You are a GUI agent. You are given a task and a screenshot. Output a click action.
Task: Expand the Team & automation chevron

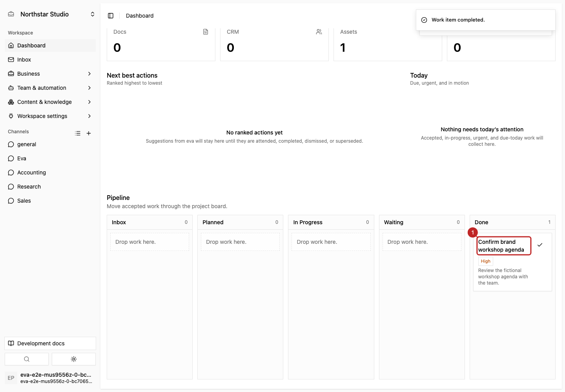pos(89,88)
